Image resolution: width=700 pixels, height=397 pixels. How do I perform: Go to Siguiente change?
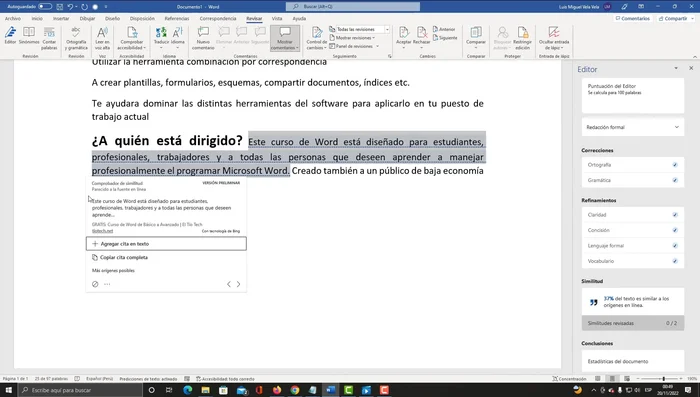tap(446, 38)
